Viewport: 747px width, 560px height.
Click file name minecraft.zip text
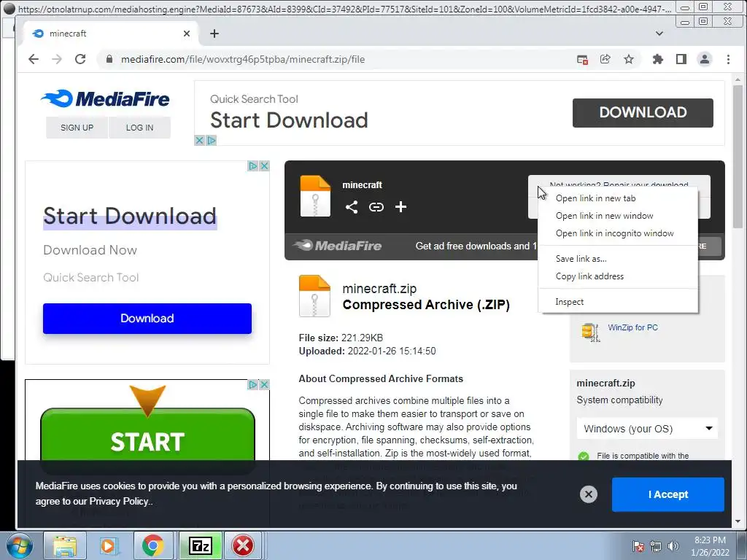379,289
